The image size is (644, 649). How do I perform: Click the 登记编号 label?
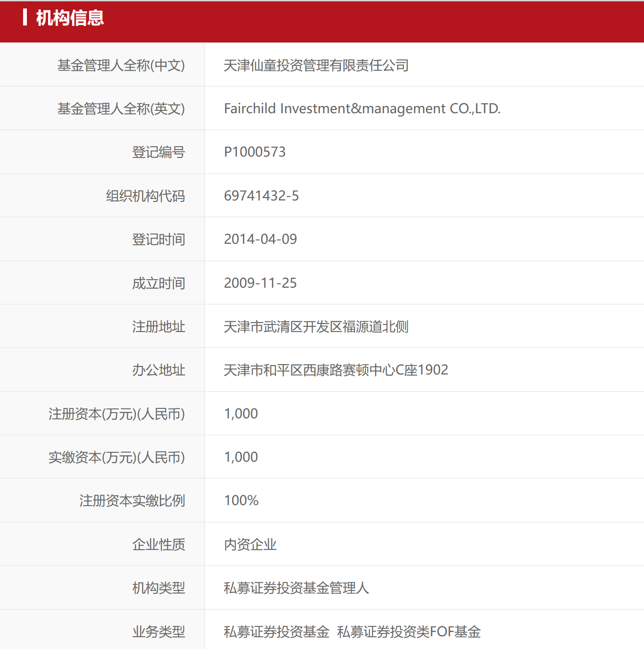(x=158, y=152)
